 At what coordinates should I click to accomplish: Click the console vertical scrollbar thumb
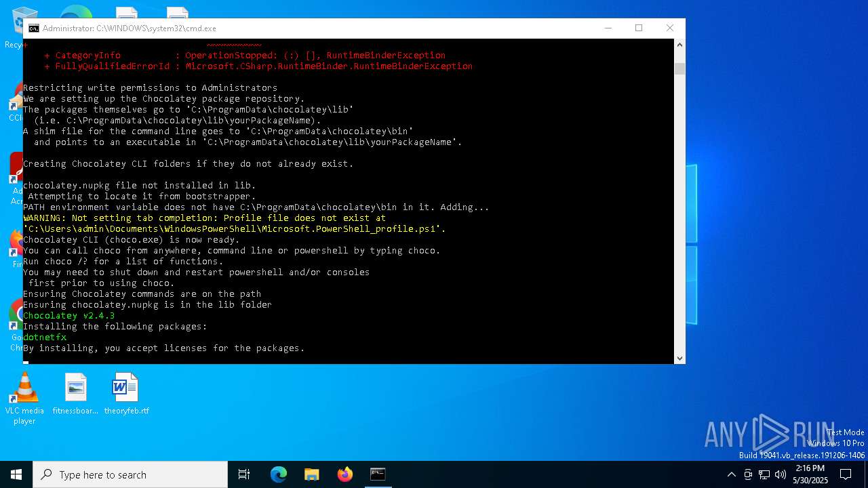pos(679,68)
